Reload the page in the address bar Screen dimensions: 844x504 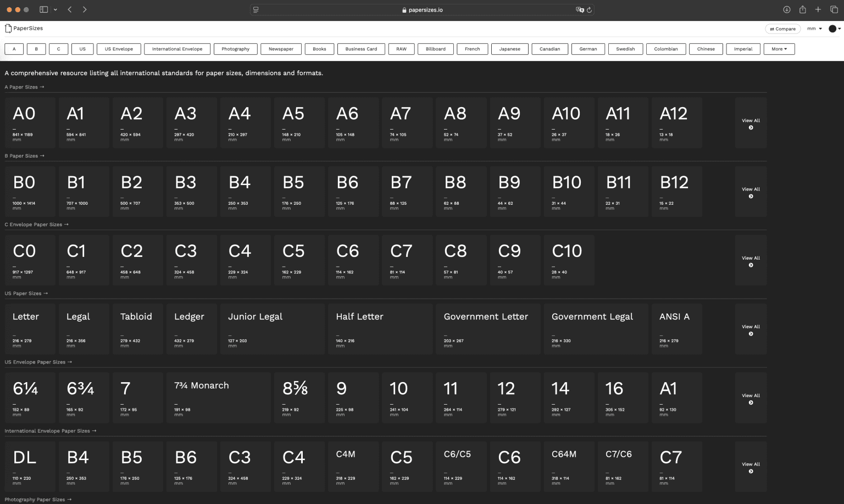click(x=589, y=10)
